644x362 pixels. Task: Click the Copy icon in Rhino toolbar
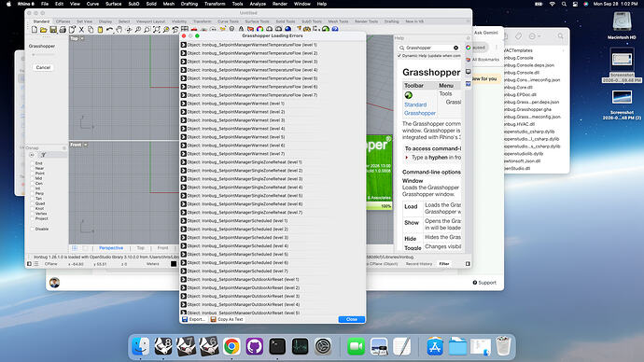tap(91, 30)
